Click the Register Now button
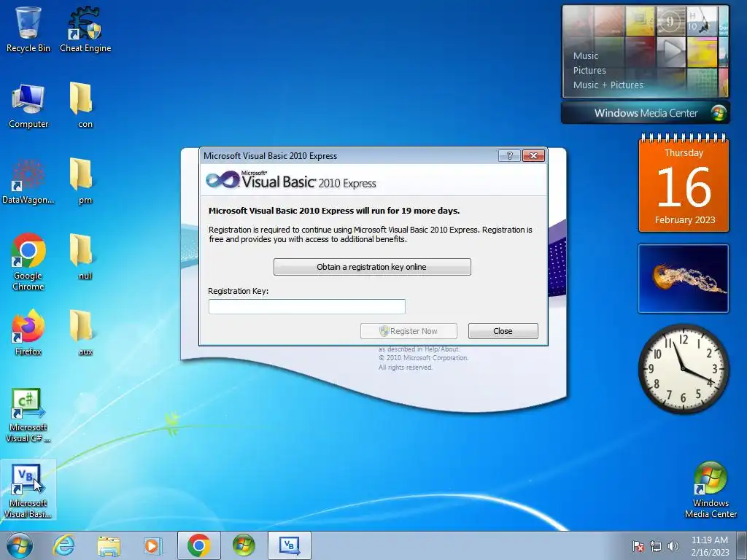Image resolution: width=747 pixels, height=560 pixels. pos(409,331)
